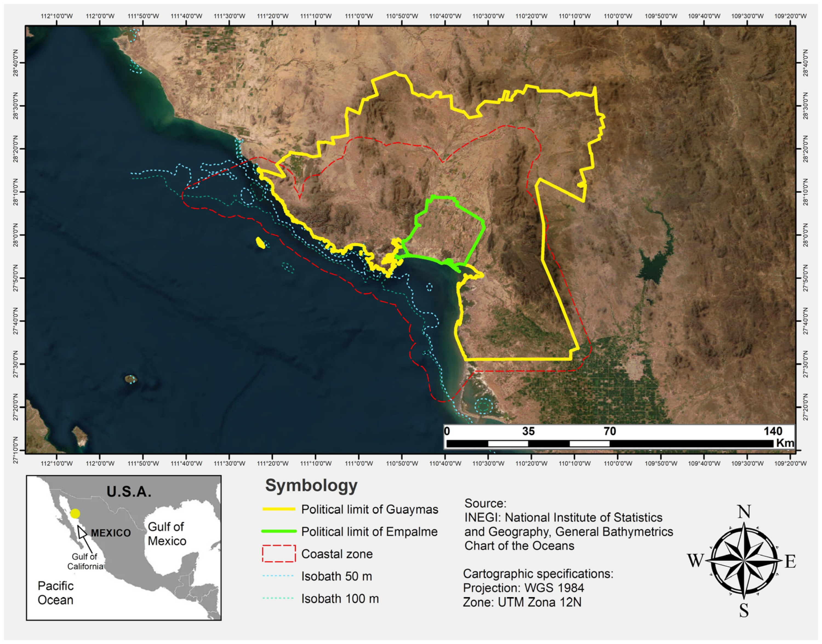Click the Isobath 100 m dotted line sample
The image size is (822, 644).
[x=278, y=598]
